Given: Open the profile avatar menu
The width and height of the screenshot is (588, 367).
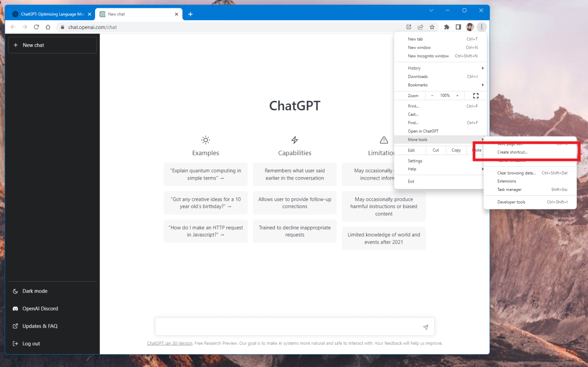Looking at the screenshot, I should [x=470, y=27].
